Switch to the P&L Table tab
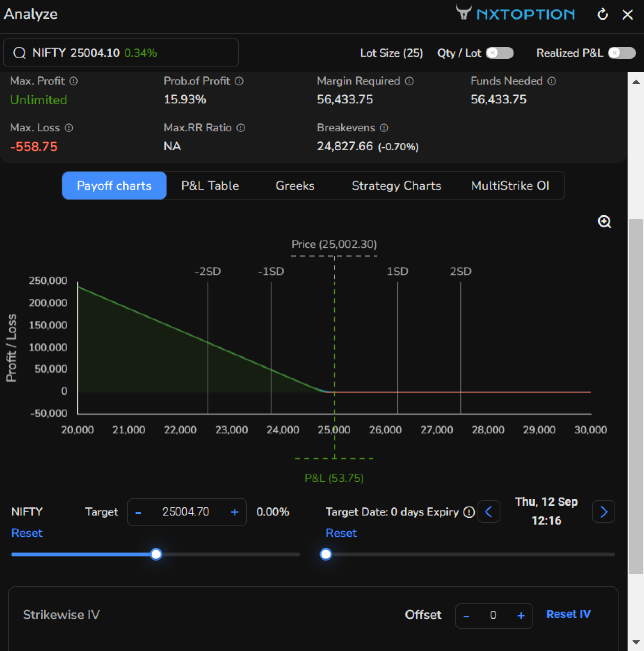The image size is (644, 651). pos(210,186)
